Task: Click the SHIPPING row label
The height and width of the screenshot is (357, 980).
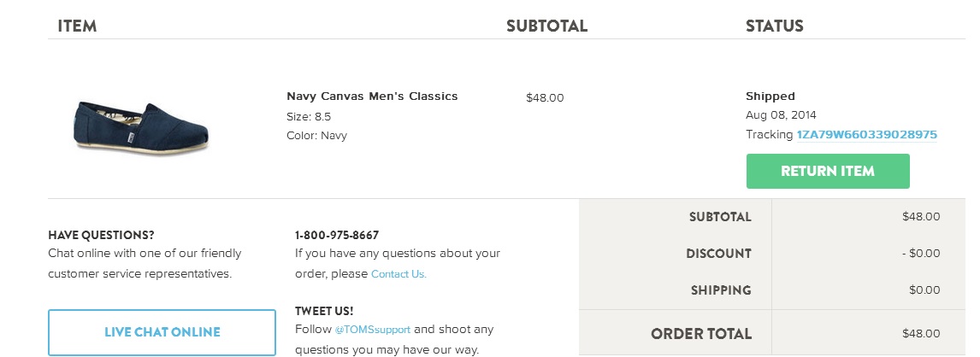Action: [721, 290]
